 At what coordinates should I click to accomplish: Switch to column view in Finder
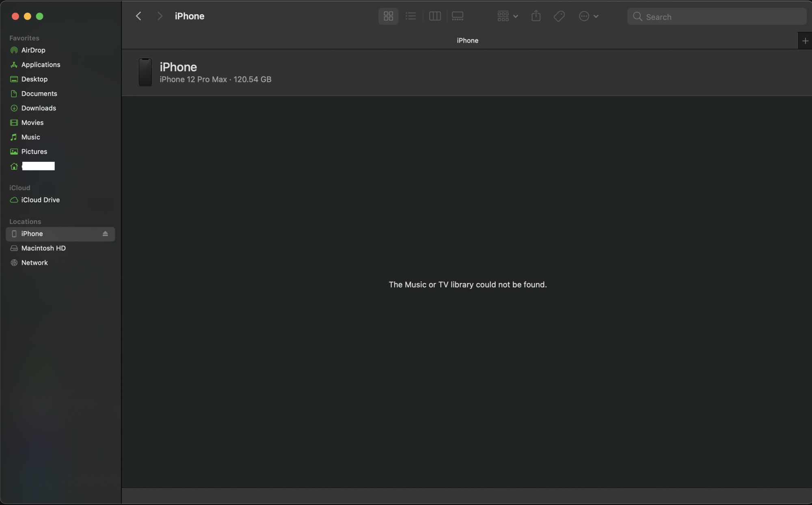pyautogui.click(x=434, y=16)
